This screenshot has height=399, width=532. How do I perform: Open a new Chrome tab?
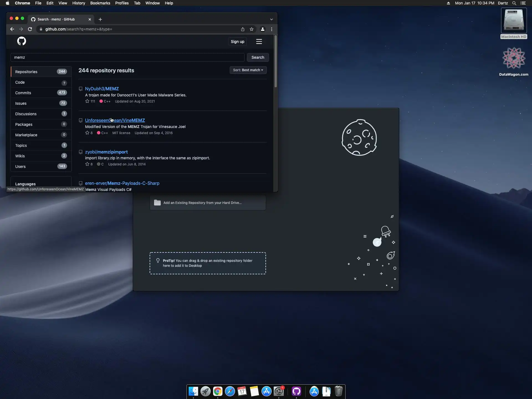click(100, 19)
